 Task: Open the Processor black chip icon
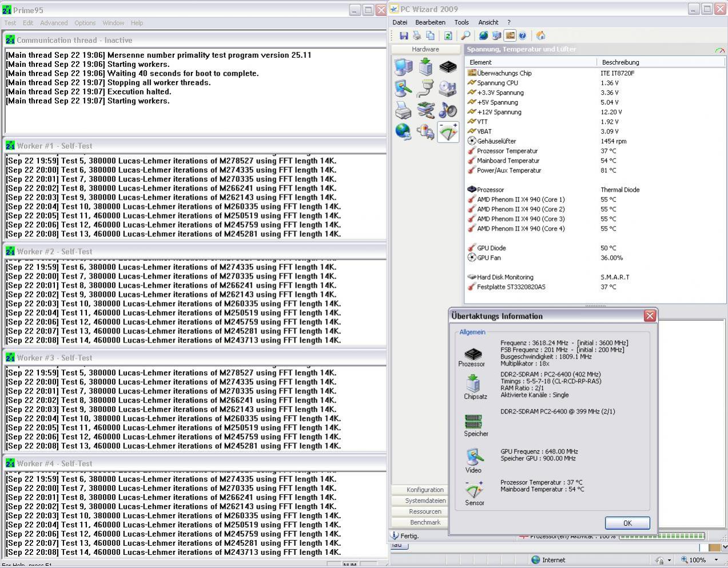pyautogui.click(x=448, y=67)
